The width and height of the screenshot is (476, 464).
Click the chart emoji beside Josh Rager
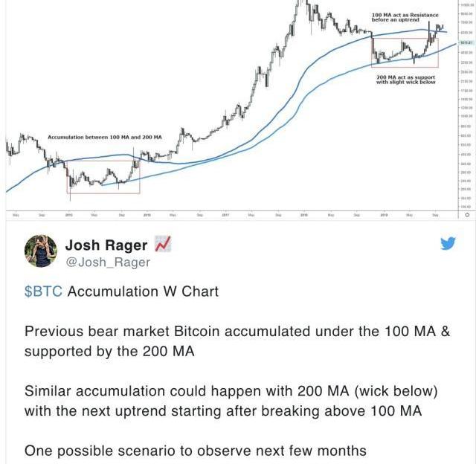(x=164, y=245)
